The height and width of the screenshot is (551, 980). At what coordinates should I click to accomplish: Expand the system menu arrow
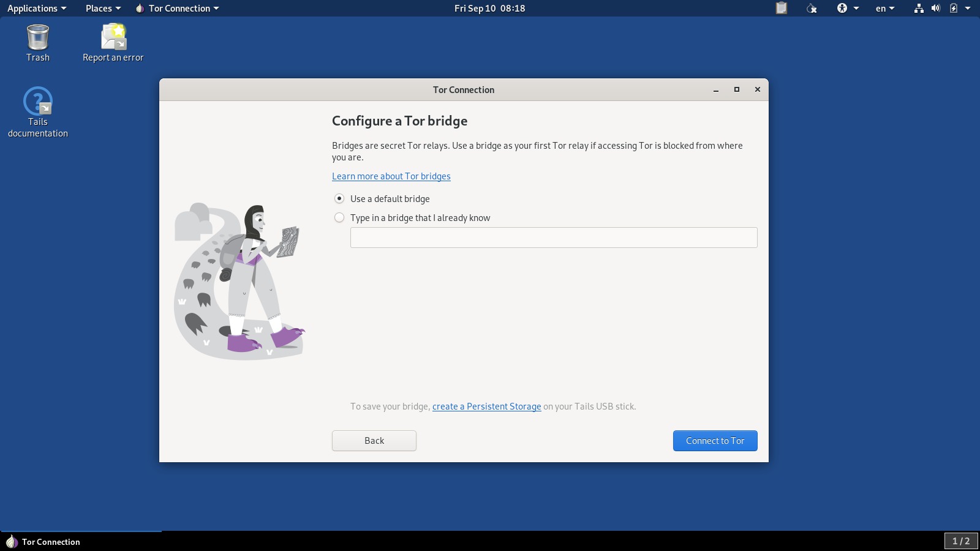click(x=968, y=8)
